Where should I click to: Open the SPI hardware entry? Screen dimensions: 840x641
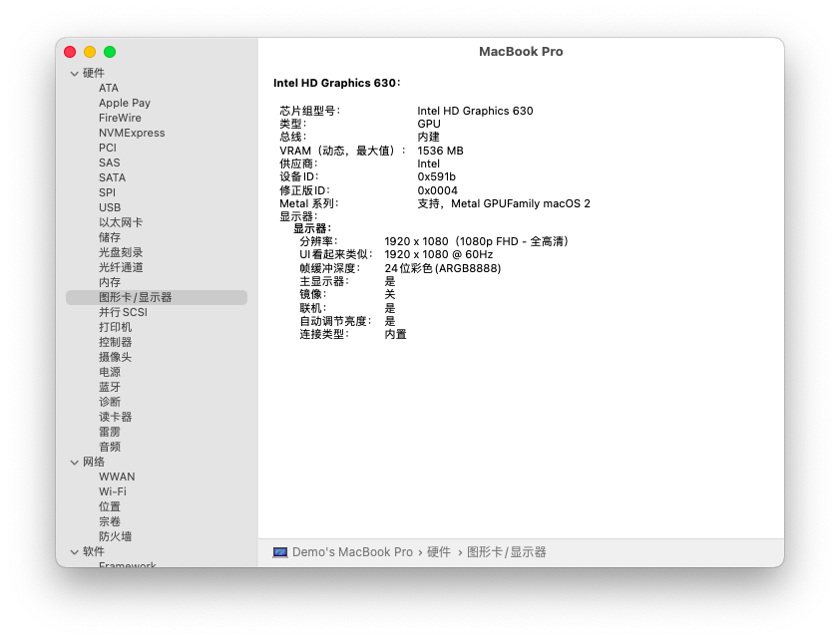coord(107,192)
